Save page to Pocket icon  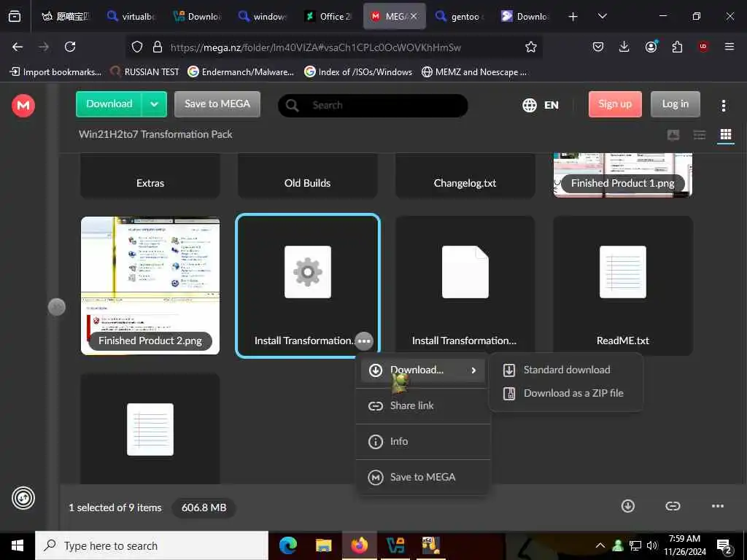[598, 47]
